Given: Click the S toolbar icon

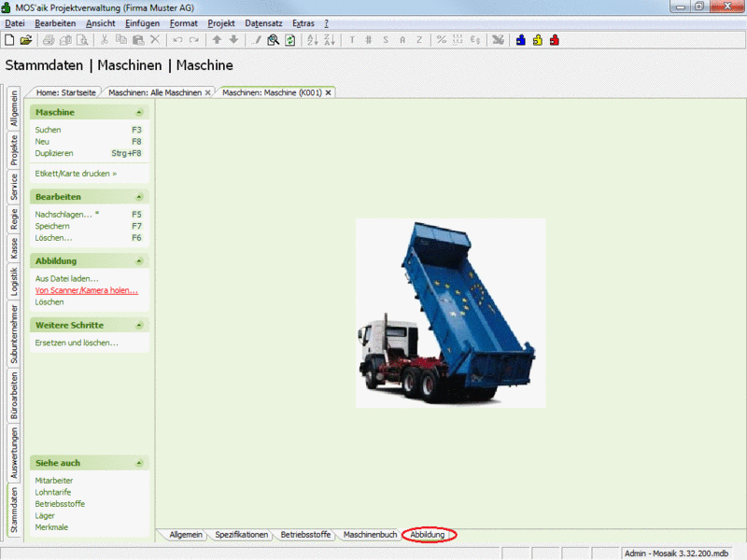Looking at the screenshot, I should [x=386, y=40].
